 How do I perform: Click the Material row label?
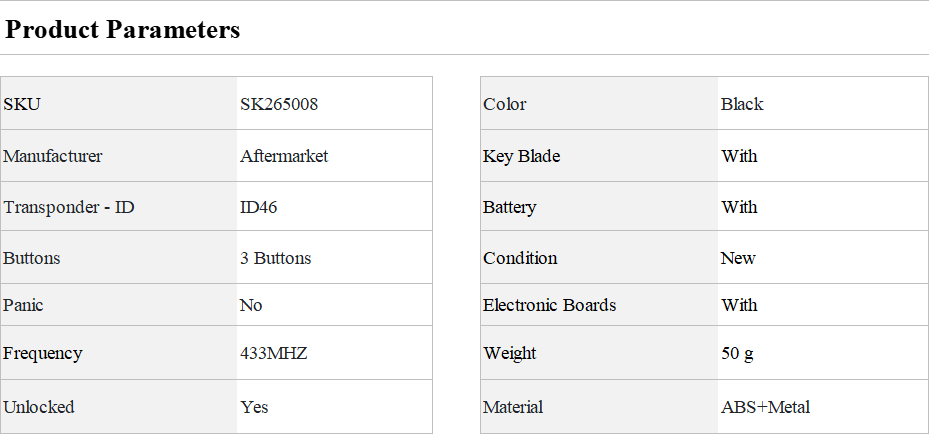coord(513,407)
